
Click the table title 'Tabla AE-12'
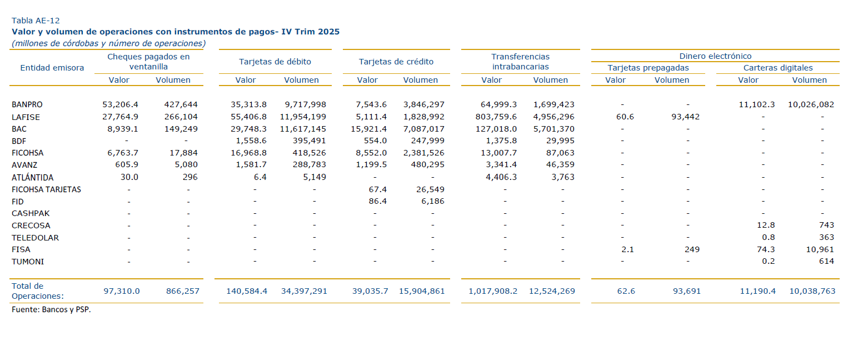(x=36, y=21)
